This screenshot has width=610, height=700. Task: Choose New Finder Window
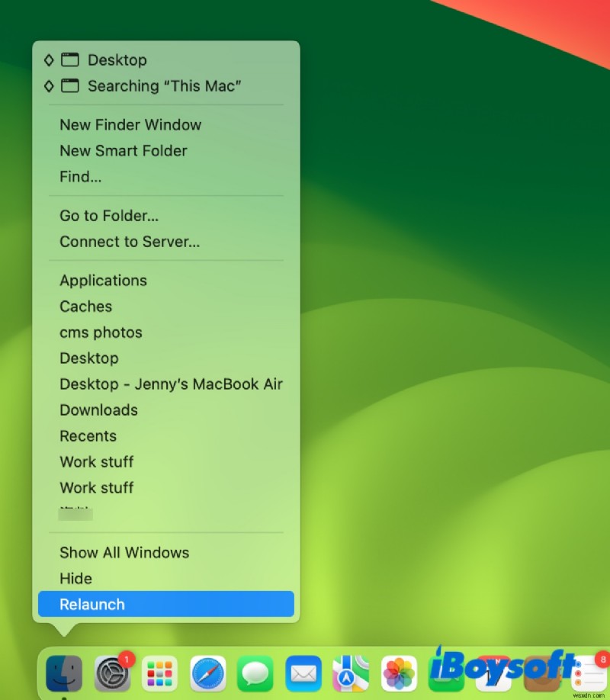tap(165, 124)
